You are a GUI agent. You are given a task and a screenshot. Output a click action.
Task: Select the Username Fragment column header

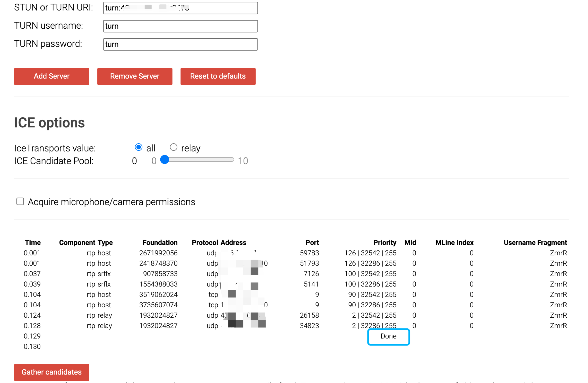click(x=535, y=243)
